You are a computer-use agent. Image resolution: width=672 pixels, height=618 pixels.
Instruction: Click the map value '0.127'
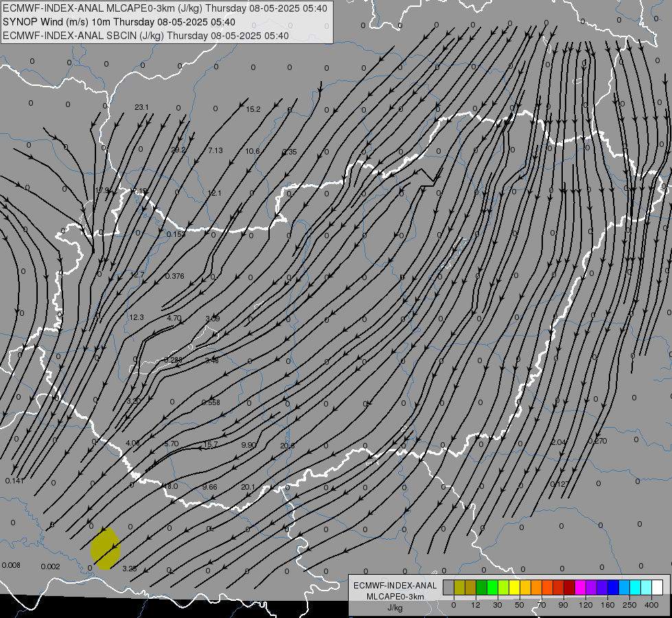click(x=559, y=484)
